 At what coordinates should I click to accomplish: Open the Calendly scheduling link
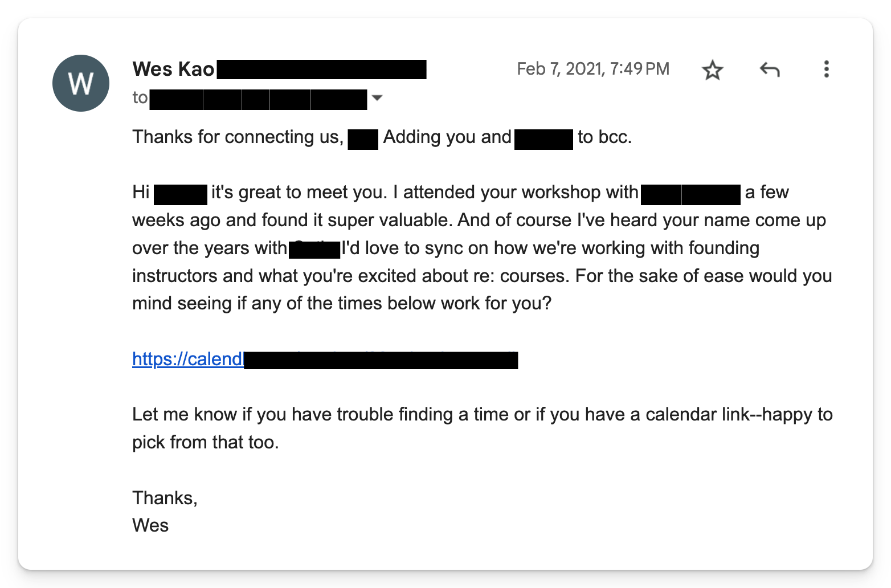click(x=324, y=359)
